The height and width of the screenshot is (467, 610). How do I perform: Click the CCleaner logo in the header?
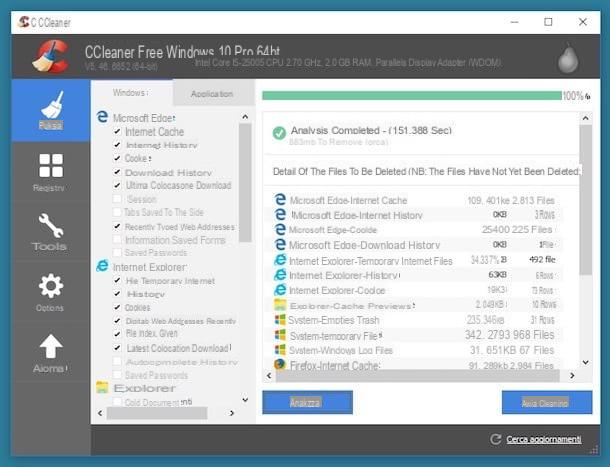click(51, 57)
